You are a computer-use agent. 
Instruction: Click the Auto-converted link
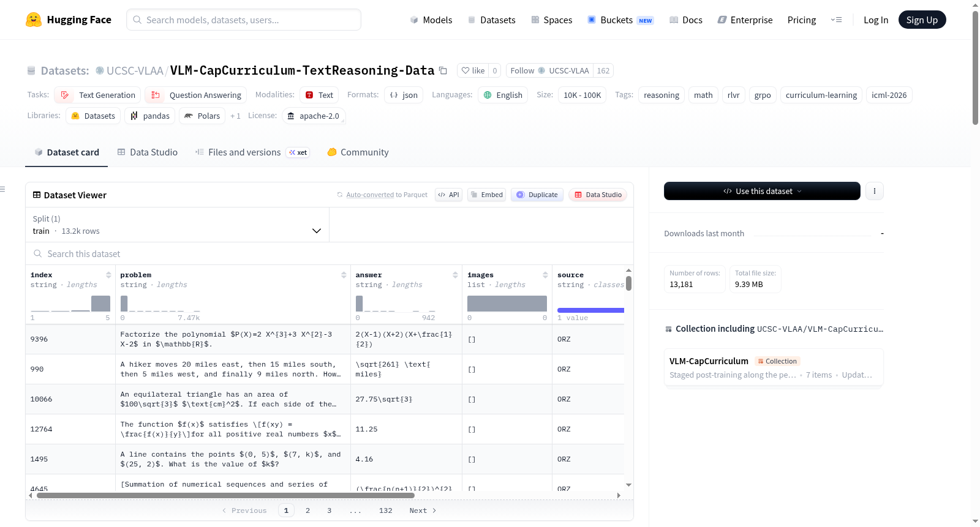coord(370,195)
